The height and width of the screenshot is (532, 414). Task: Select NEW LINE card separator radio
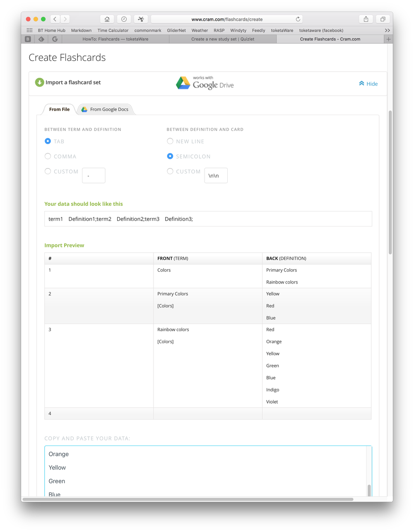[170, 141]
